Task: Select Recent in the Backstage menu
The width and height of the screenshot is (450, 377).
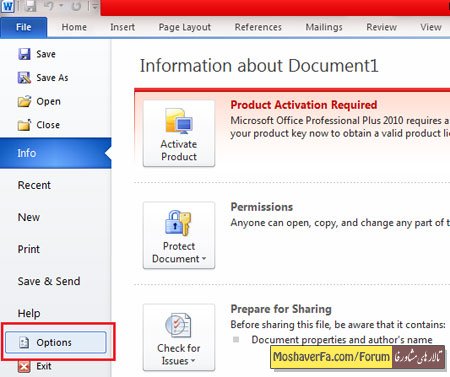Action: [34, 185]
